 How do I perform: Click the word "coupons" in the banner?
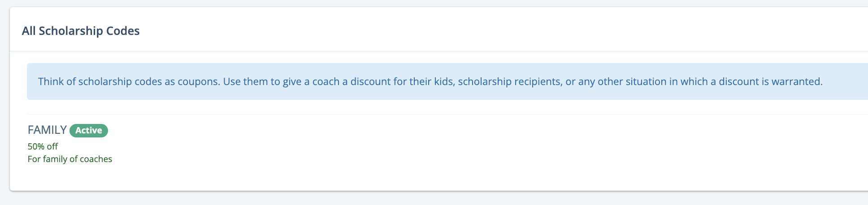(198, 82)
